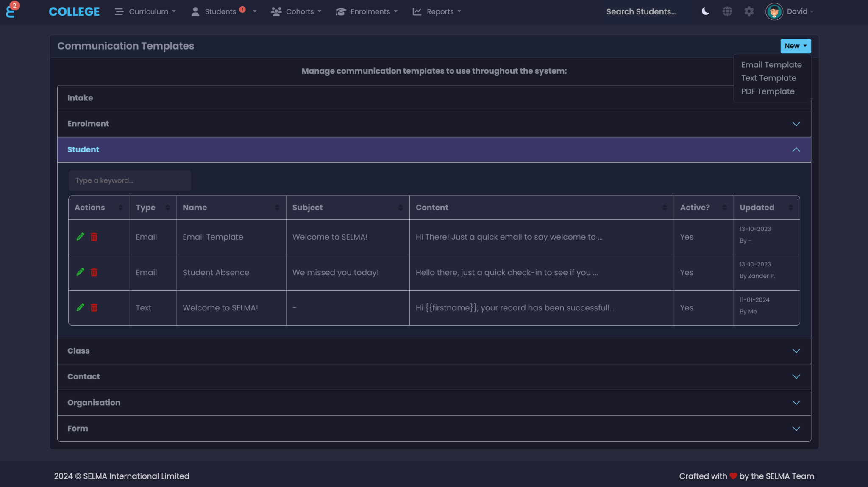Open the Reports menu
This screenshot has height=487, width=868.
coord(437,11)
